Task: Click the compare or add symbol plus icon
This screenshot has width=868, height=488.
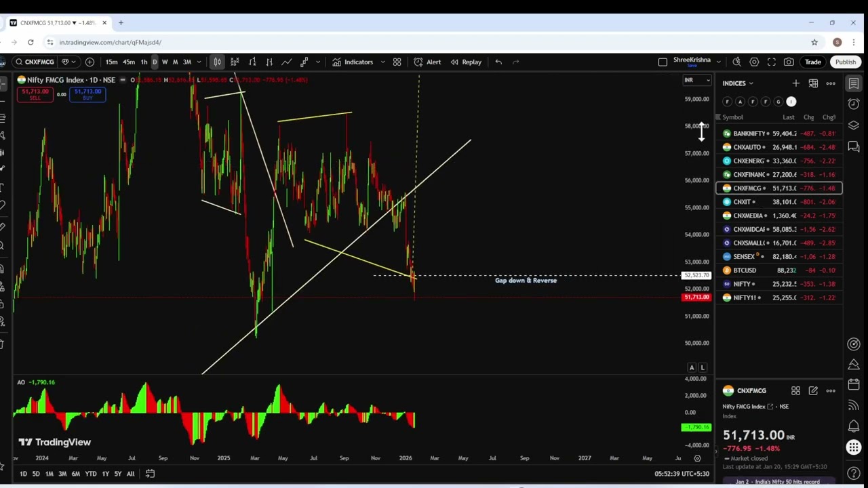Action: 90,62
